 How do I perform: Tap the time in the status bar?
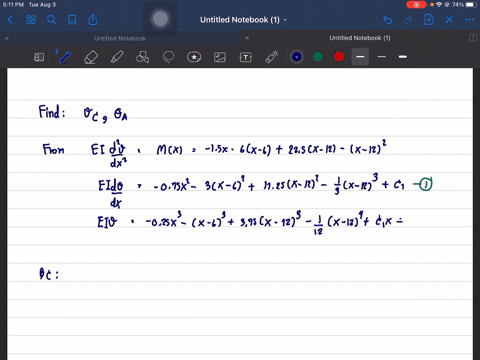13,5
